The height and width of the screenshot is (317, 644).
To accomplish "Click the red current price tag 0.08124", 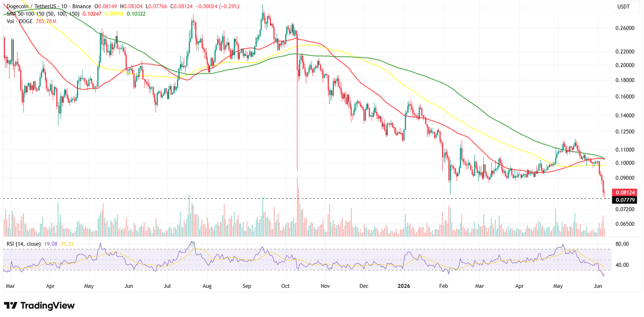I will pyautogui.click(x=625, y=193).
